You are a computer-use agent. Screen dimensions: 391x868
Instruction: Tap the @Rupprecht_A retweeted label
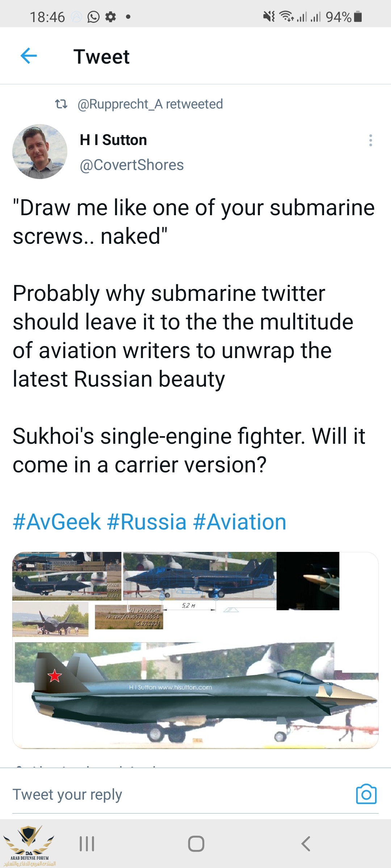(x=150, y=104)
